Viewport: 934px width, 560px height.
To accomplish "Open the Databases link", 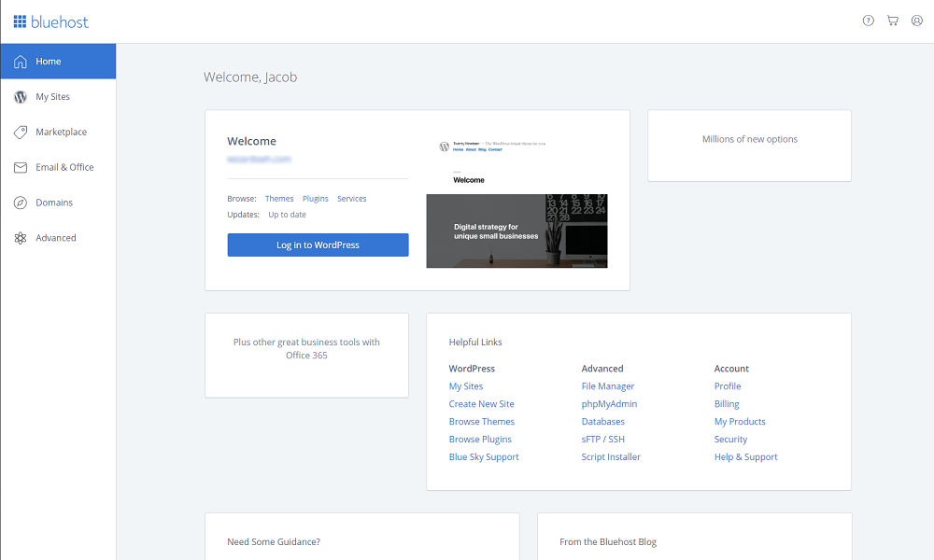I will 602,421.
